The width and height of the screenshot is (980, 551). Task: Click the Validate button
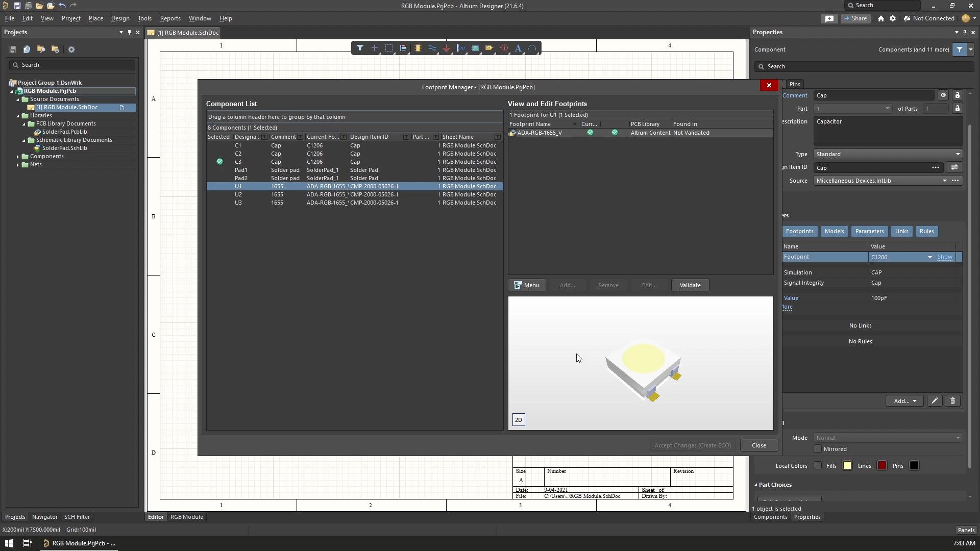tap(690, 285)
